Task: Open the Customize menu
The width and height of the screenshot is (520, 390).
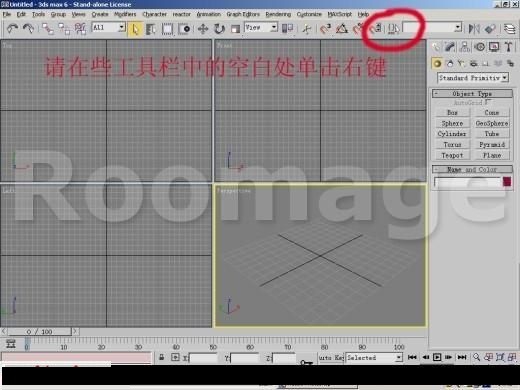Action: [309, 14]
